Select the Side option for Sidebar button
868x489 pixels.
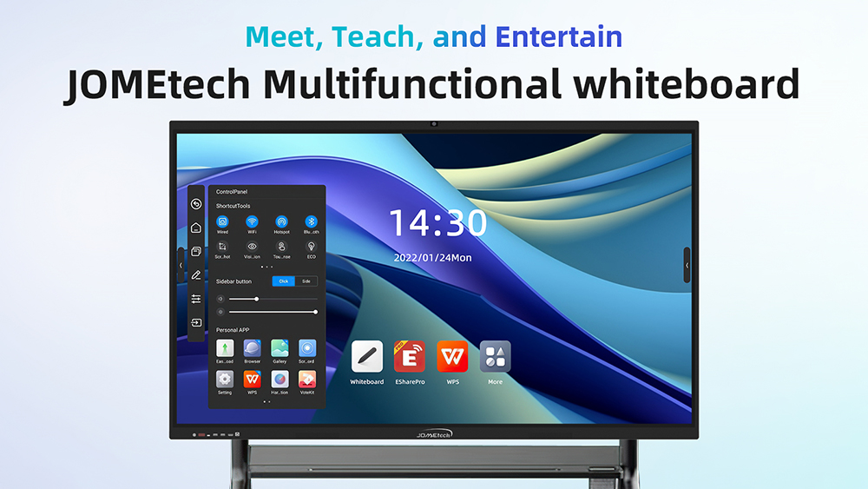306,281
